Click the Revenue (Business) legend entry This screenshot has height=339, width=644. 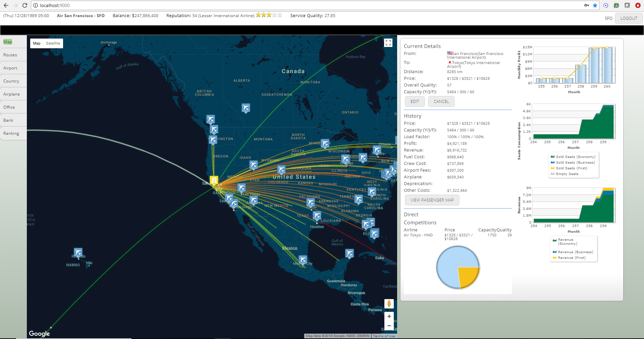573,252
